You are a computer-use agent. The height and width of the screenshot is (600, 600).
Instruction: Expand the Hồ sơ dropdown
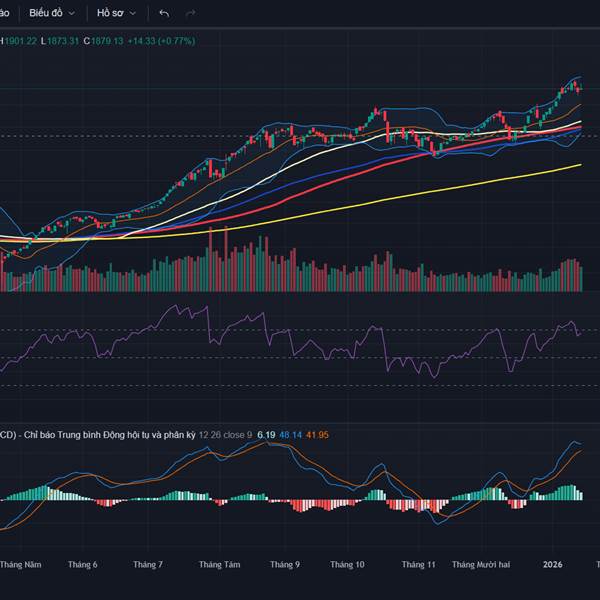(x=116, y=13)
